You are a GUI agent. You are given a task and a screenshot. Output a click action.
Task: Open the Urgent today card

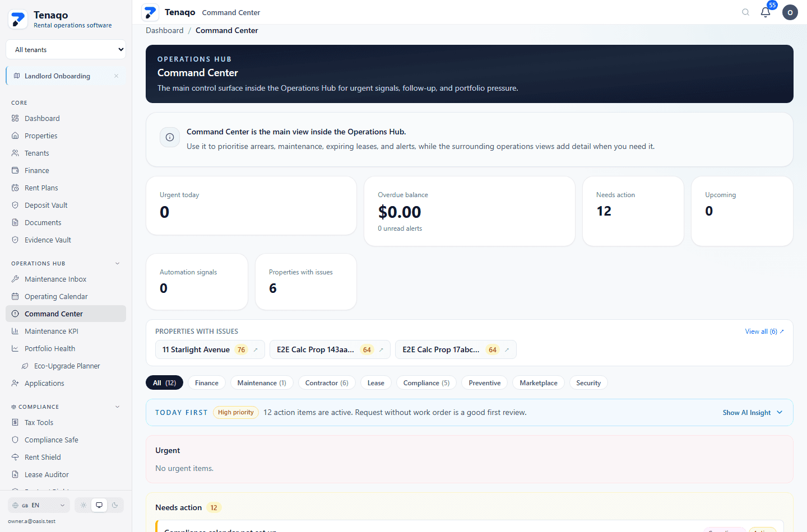(251, 206)
